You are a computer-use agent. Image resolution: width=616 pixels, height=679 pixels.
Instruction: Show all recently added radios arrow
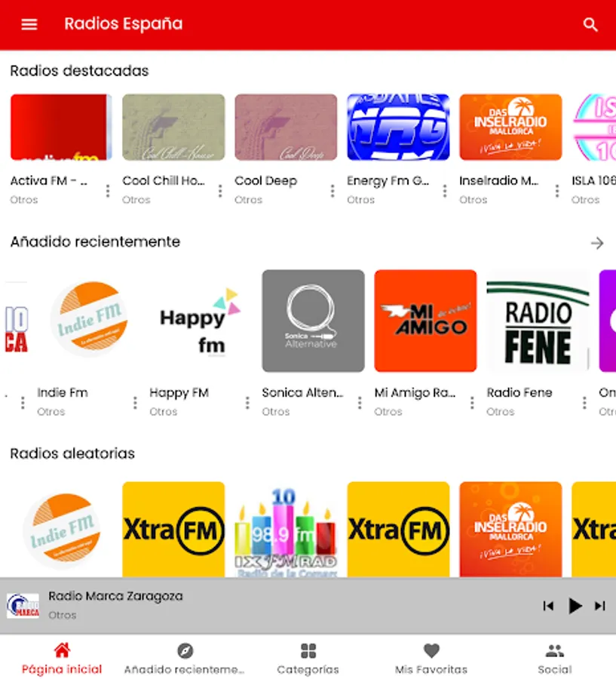coord(597,243)
